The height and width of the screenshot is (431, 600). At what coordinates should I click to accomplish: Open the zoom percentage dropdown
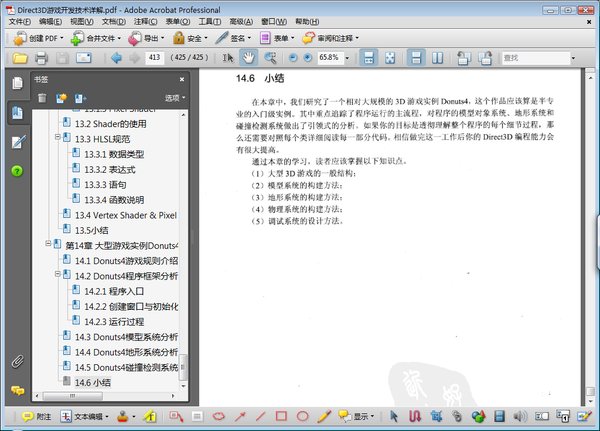(348, 58)
